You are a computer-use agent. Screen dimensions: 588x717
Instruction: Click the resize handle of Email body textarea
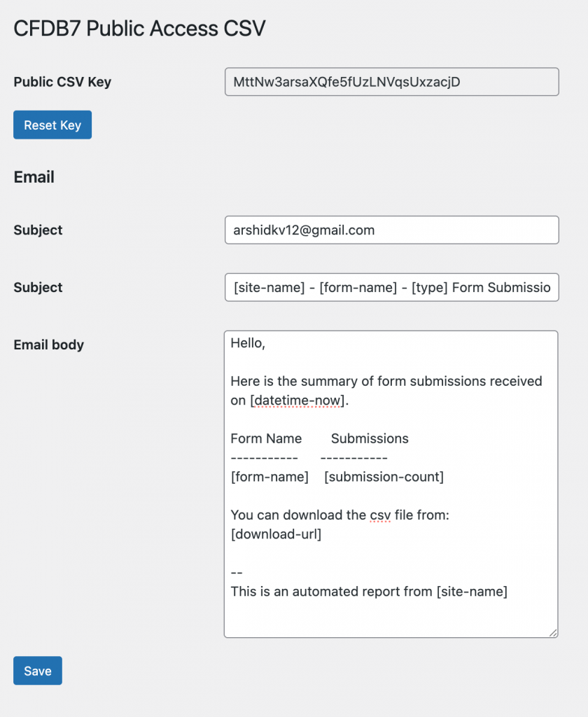pos(552,632)
